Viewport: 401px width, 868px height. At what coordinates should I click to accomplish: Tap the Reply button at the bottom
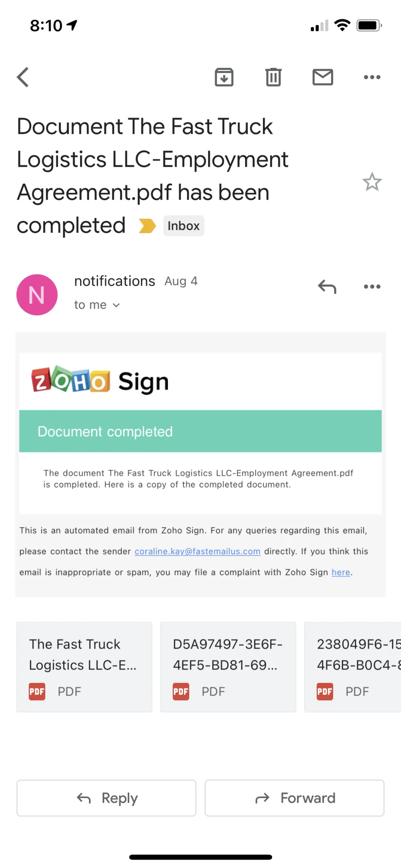coord(106,798)
